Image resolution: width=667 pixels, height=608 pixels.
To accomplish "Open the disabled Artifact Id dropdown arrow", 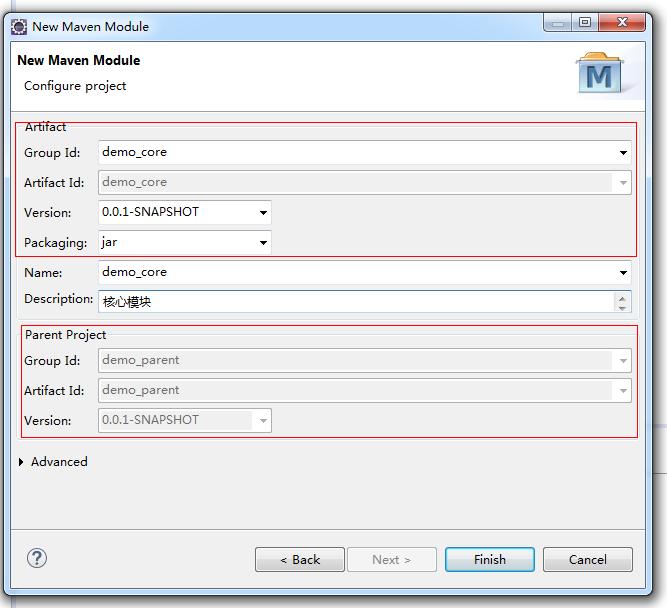I will [x=623, y=183].
